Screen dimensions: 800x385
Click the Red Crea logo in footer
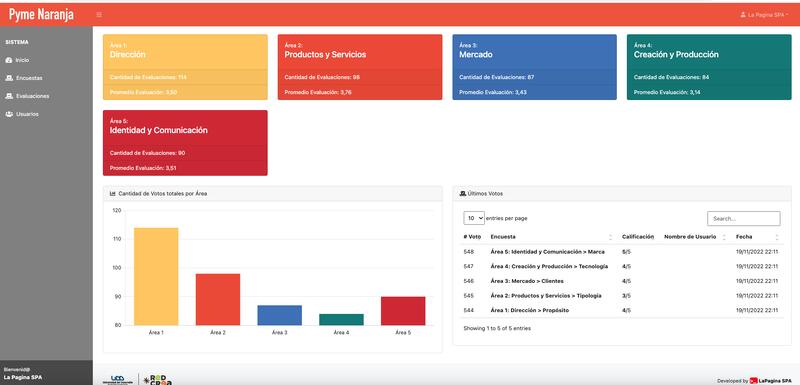157,380
